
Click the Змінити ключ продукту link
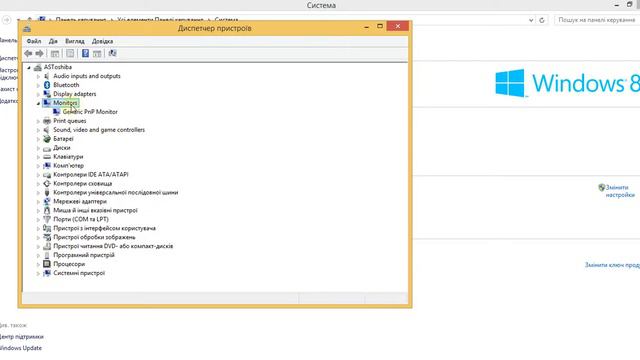click(x=612, y=265)
